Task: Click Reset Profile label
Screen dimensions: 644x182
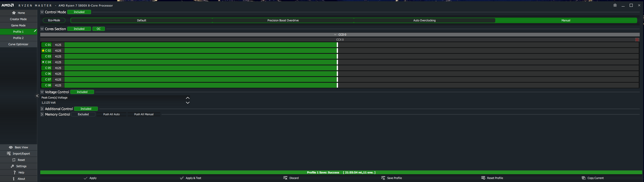Action: pos(495,178)
